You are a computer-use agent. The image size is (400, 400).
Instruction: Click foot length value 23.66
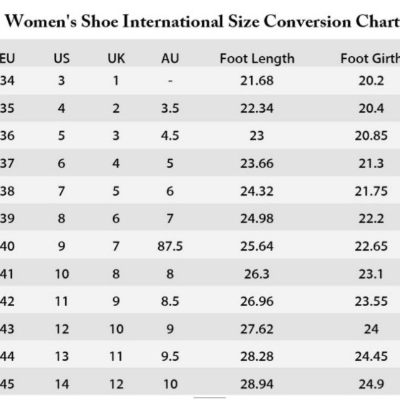coord(257,164)
